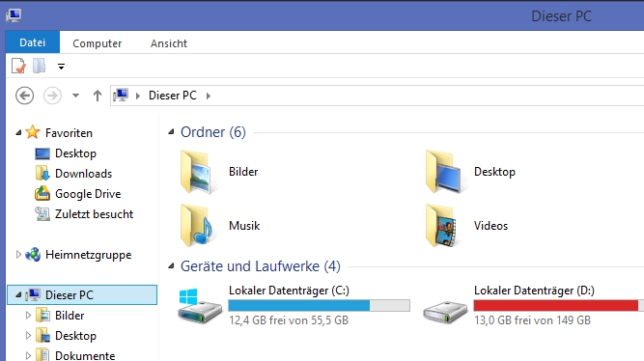
Task: Click the Up one level arrow
Action: pyautogui.click(x=98, y=96)
